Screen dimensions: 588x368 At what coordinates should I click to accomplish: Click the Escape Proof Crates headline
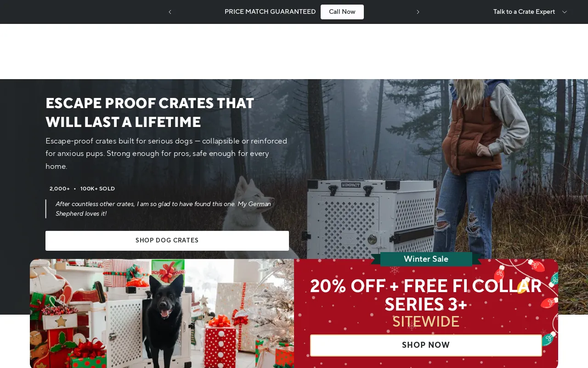[150, 113]
